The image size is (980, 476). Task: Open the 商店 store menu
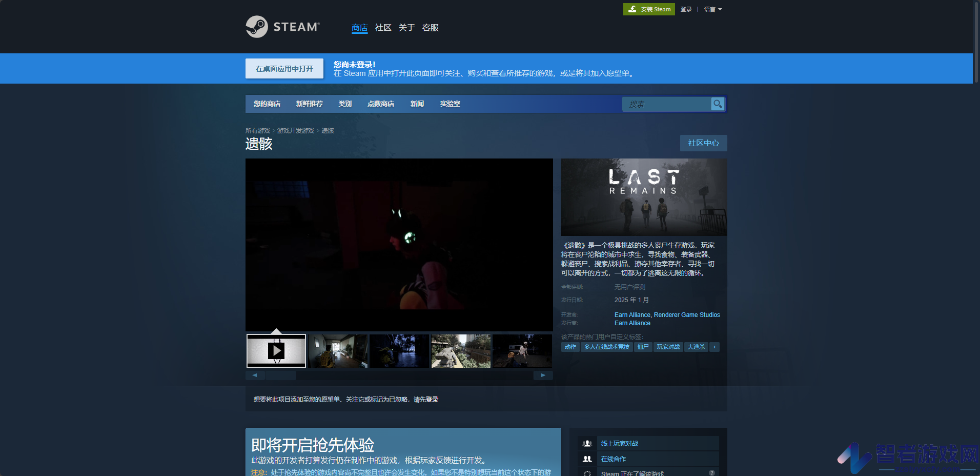coord(360,28)
